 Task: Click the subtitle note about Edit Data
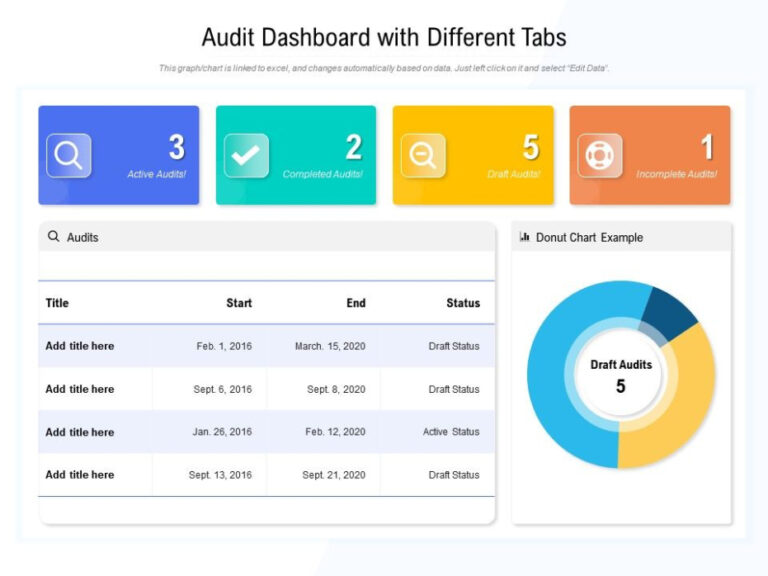384,68
